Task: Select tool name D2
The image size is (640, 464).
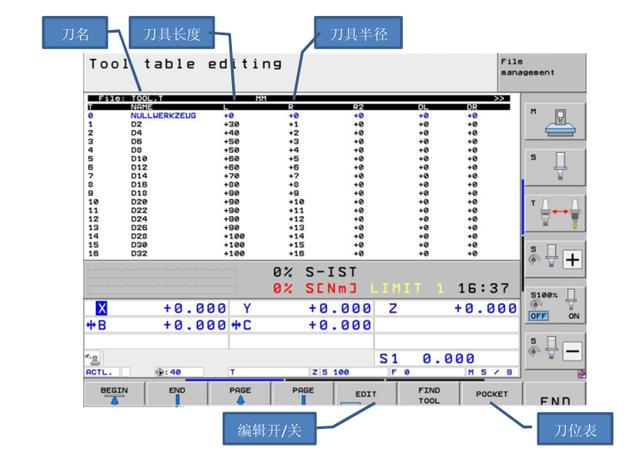Action: (136, 124)
